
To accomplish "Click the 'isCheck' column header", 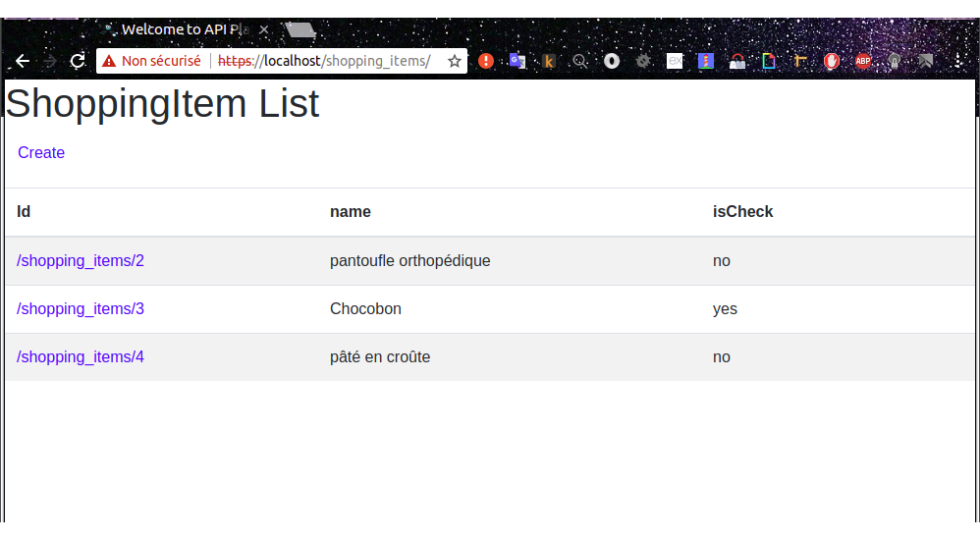I will click(742, 212).
